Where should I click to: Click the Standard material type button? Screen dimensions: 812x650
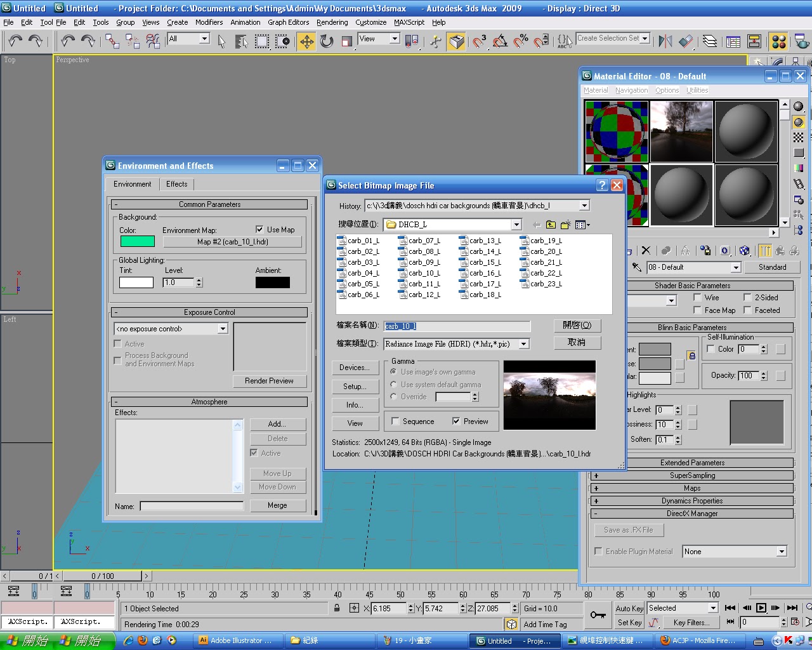(x=772, y=267)
